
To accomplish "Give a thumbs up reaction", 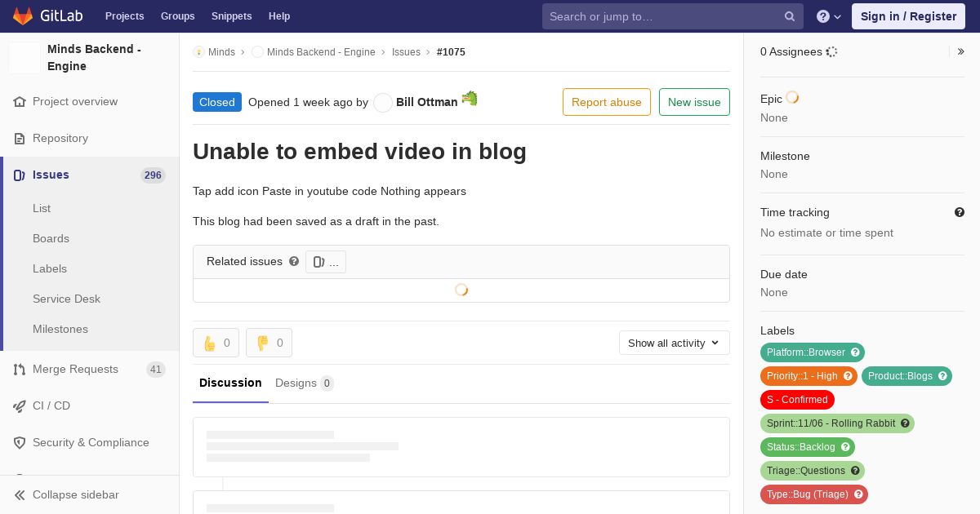I will point(216,343).
